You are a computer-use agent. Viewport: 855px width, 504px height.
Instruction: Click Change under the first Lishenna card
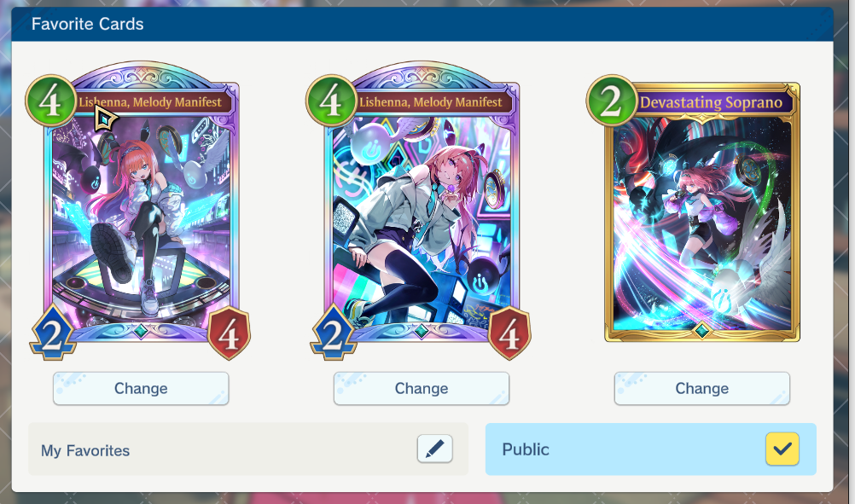coord(141,389)
